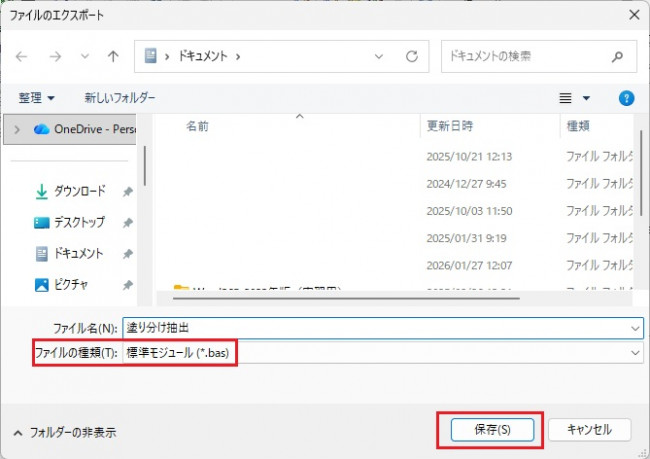Select Desktop in the navigation pane
Viewport: 650px width, 459px height.
[79, 222]
